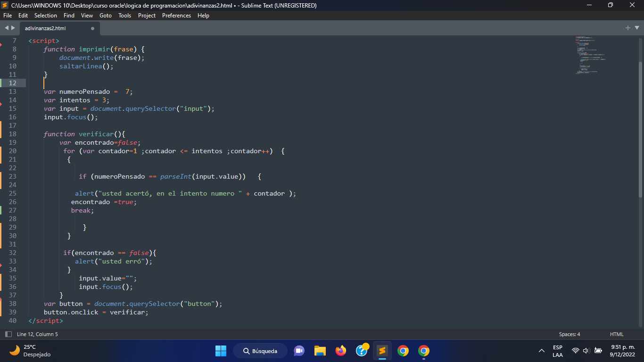Show hidden system tray icons
Viewport: 644px width, 362px height.
click(x=542, y=351)
